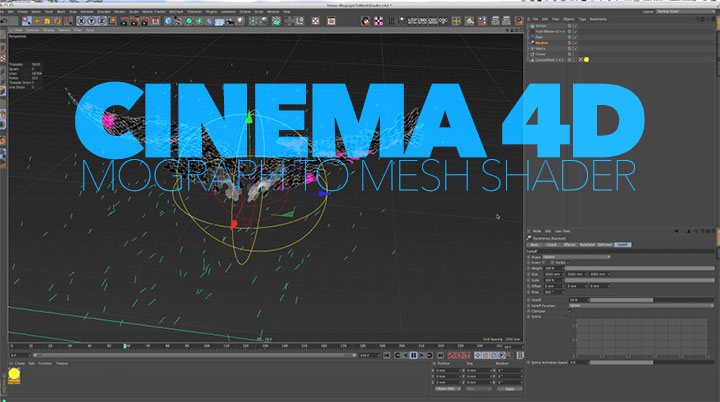Open the viewport Display menu
Screen dimensions: 720x402
coord(48,30)
